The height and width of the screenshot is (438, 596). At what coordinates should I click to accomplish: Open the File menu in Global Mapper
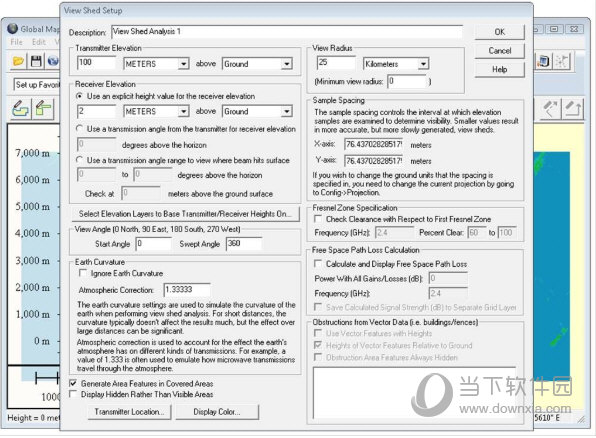click(16, 42)
